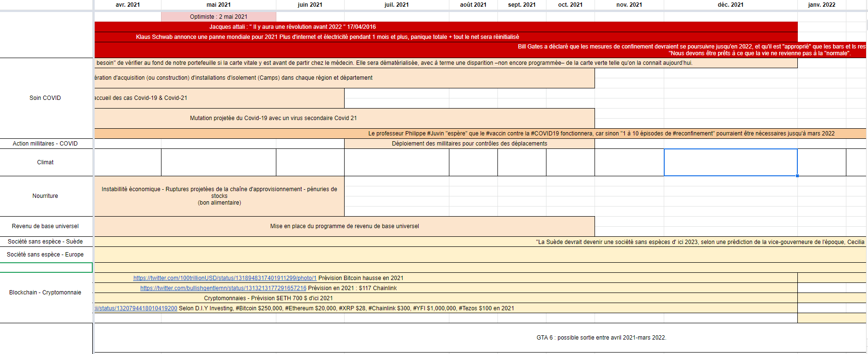Click the truncated status/1320794418010419200 link
Screen dimensions: 868x354
tap(136, 308)
